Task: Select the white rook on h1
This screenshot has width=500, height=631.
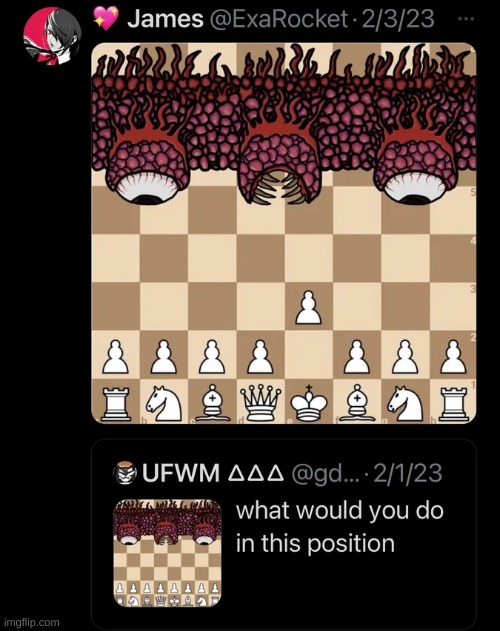Action: (x=453, y=404)
